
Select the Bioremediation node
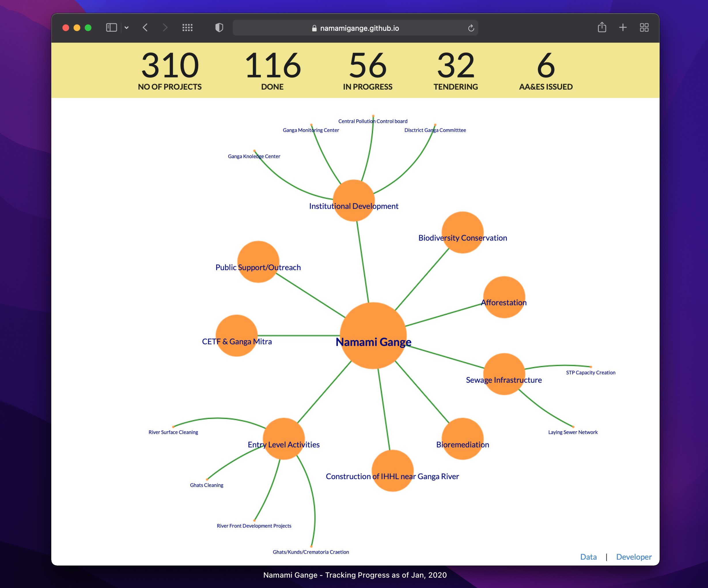pyautogui.click(x=463, y=439)
